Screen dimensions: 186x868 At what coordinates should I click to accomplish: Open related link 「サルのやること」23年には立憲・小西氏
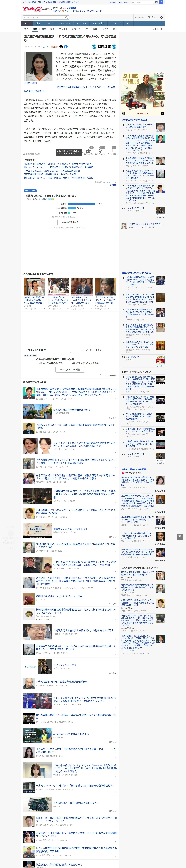(x=52, y=171)
